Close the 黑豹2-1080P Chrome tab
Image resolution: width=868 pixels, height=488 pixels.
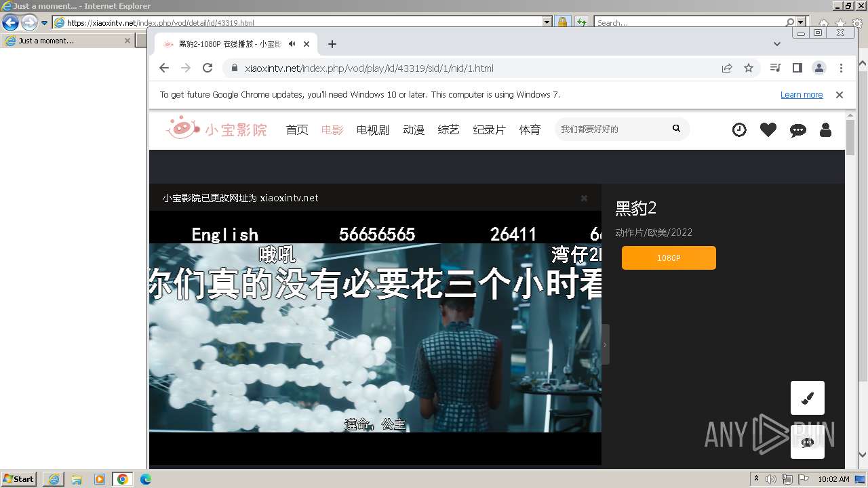pos(307,44)
